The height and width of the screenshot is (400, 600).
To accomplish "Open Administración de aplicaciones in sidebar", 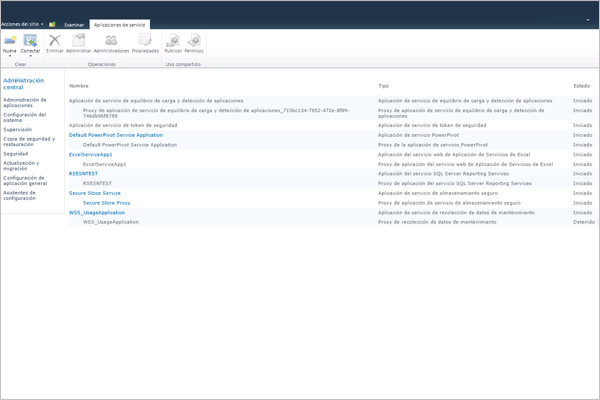I will (x=25, y=103).
